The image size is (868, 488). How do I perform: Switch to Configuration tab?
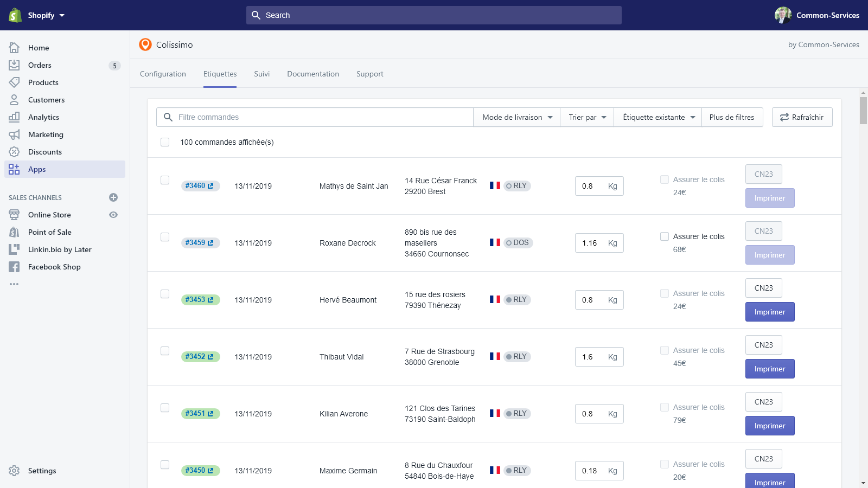point(163,74)
